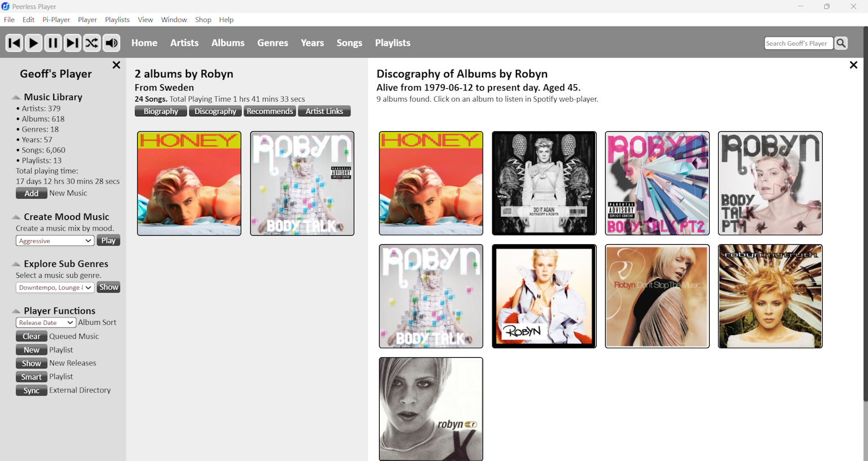
Task: Click Clear Queued Music button
Action: click(x=32, y=337)
